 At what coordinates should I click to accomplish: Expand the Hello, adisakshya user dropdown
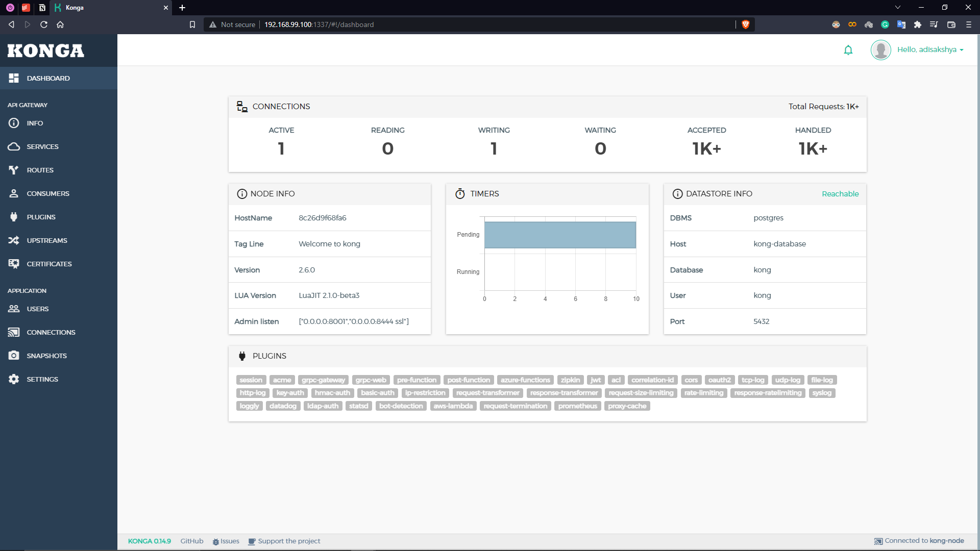(930, 49)
